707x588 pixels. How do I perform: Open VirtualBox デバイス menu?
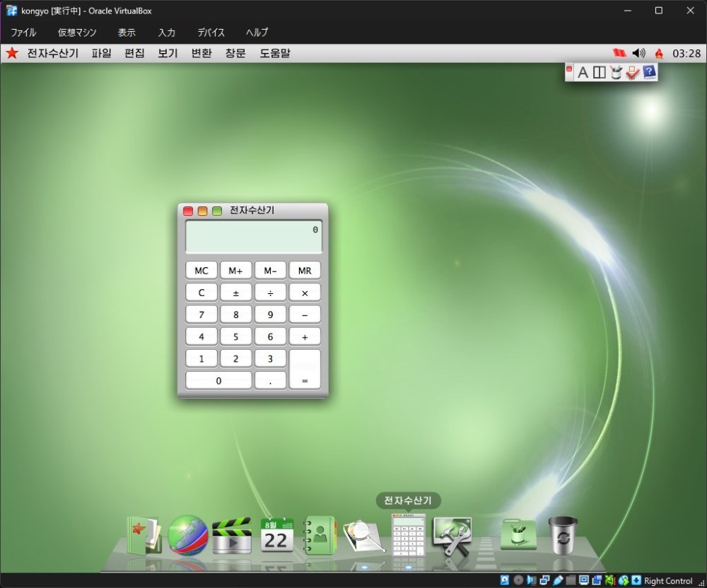point(211,33)
